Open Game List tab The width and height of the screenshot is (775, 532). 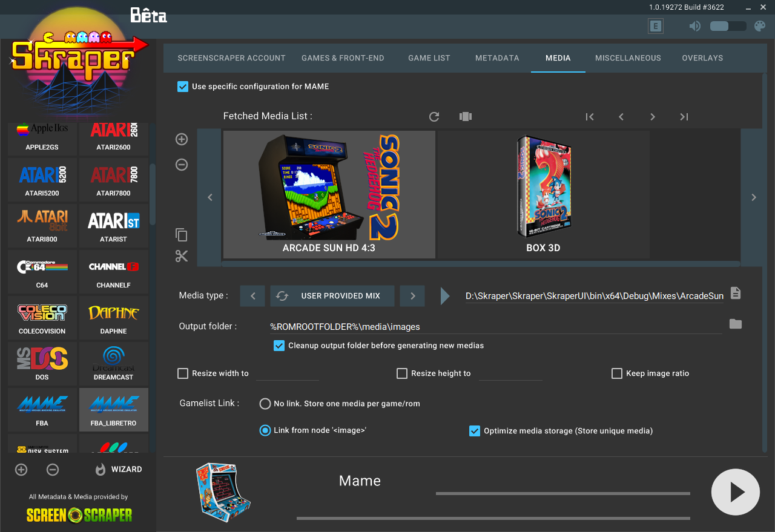tap(429, 58)
